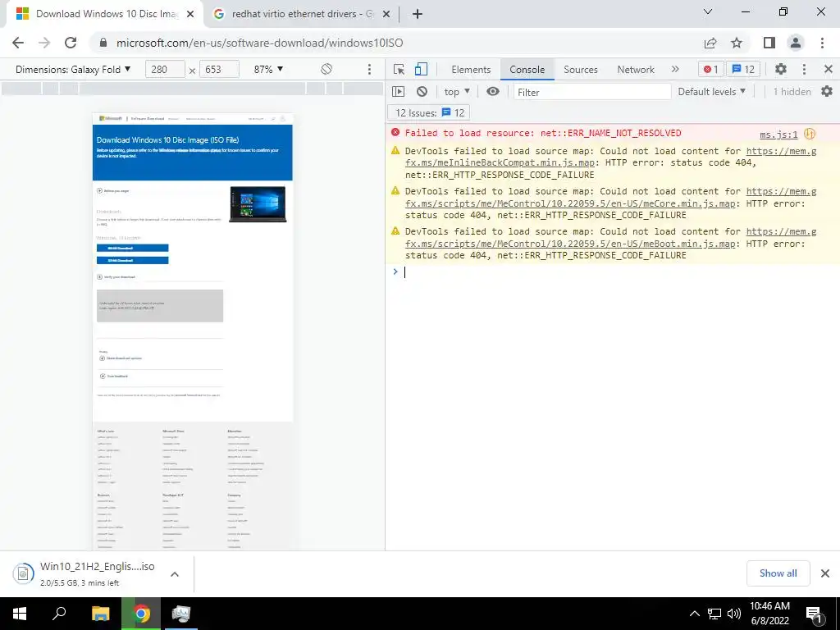The height and width of the screenshot is (630, 840).
Task: Click the 1 hidden messages label
Action: coord(792,92)
